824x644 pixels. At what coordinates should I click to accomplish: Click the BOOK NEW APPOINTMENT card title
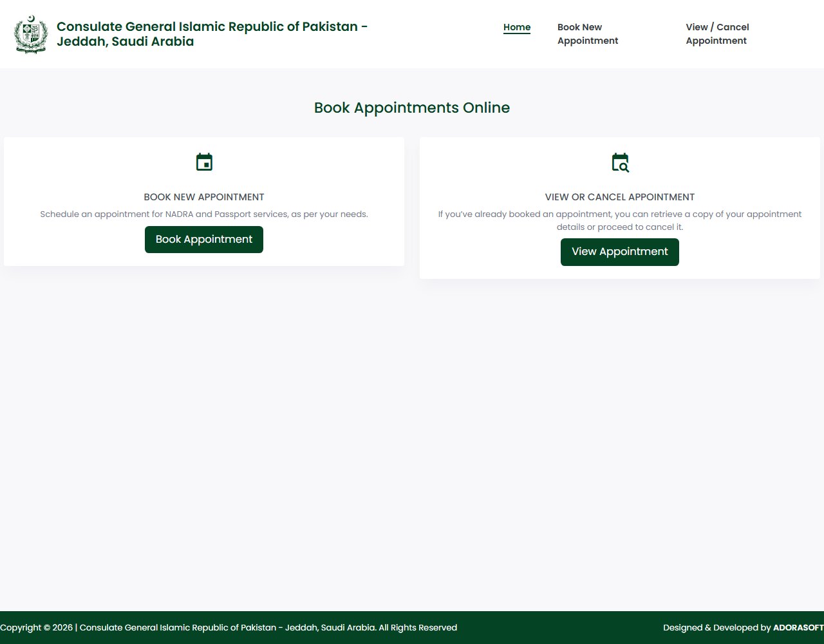click(x=204, y=197)
